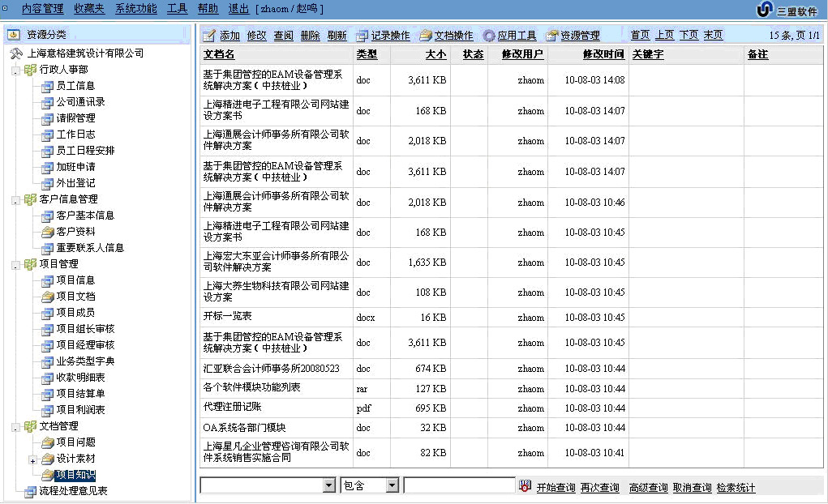This screenshot has width=828, height=504.
Task: Open the 收藏夹 menu
Action: pos(89,9)
